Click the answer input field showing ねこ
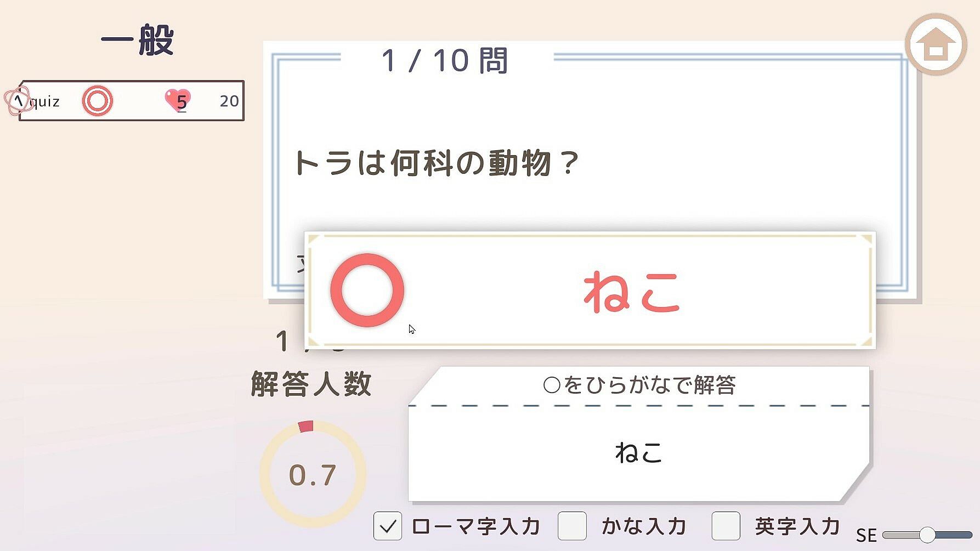The image size is (980, 551). pos(638,453)
